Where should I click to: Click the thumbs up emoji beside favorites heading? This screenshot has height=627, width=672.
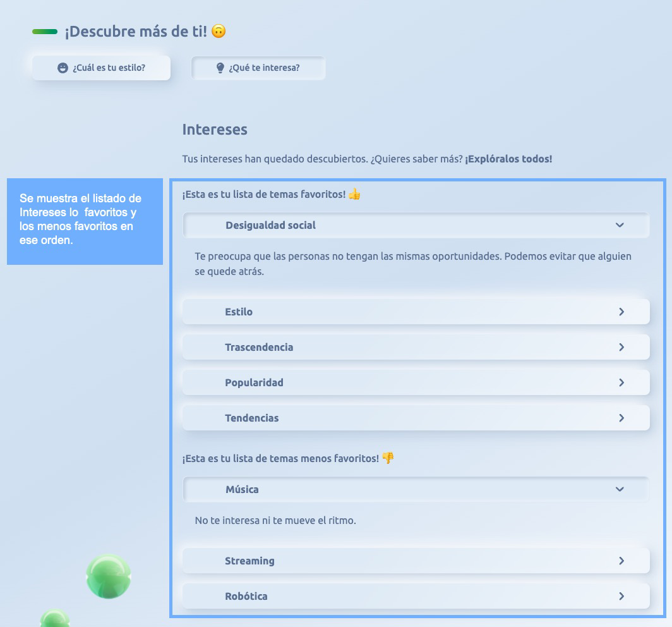point(354,194)
